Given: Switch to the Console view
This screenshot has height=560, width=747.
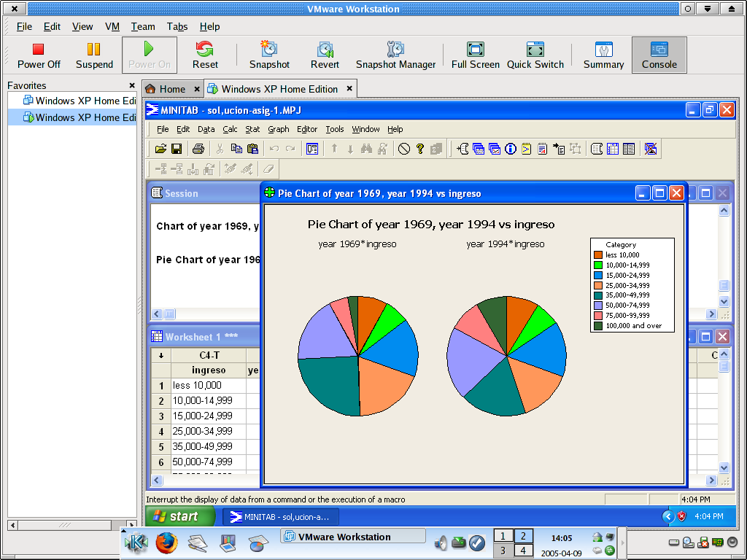Looking at the screenshot, I should pyautogui.click(x=659, y=55).
